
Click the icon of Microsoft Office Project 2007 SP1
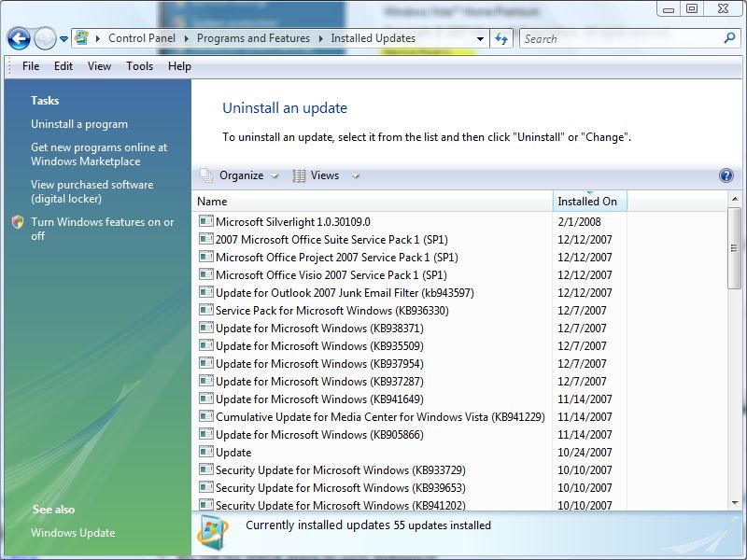[205, 257]
